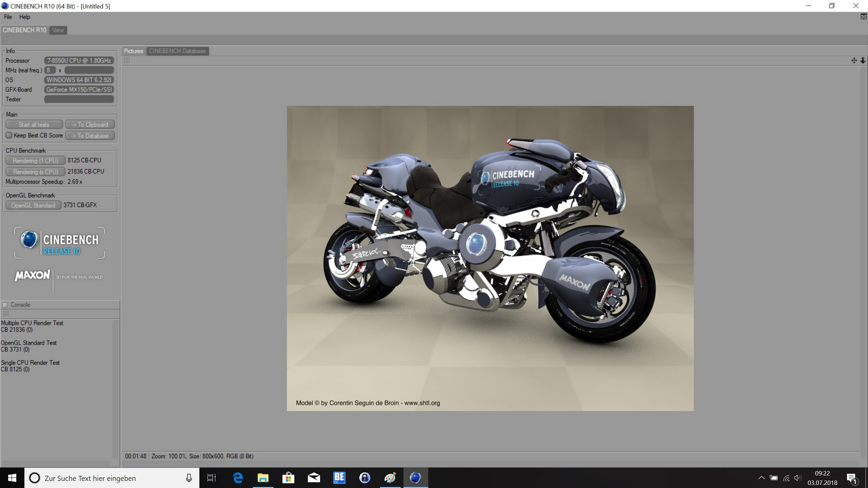Click Task View icon on taskbar
868x488 pixels.
tap(211, 478)
